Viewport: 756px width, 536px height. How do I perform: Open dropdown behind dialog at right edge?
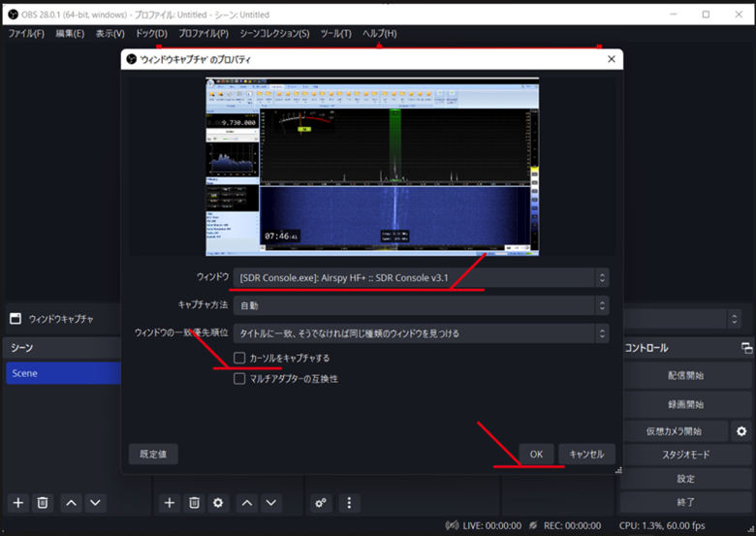coord(734,319)
